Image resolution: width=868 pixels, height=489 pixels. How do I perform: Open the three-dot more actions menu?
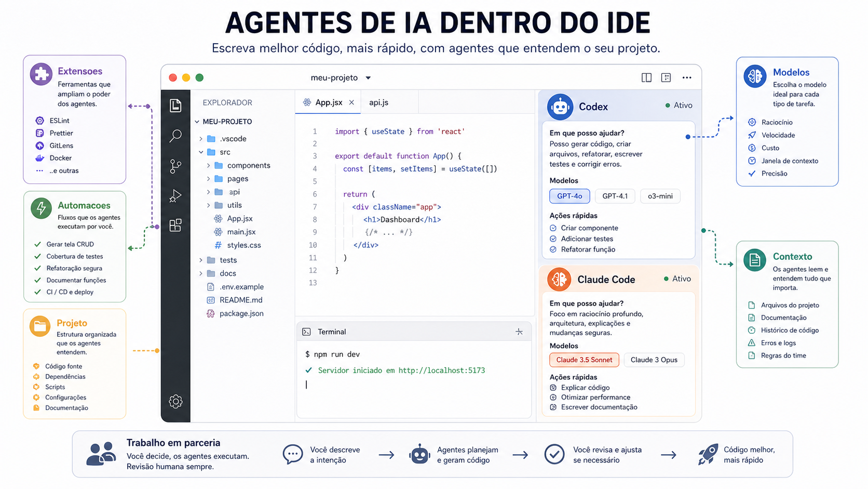tap(687, 78)
